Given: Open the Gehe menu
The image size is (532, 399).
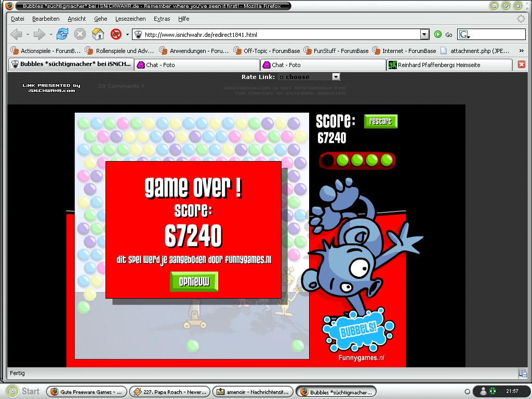Looking at the screenshot, I should click(x=101, y=19).
